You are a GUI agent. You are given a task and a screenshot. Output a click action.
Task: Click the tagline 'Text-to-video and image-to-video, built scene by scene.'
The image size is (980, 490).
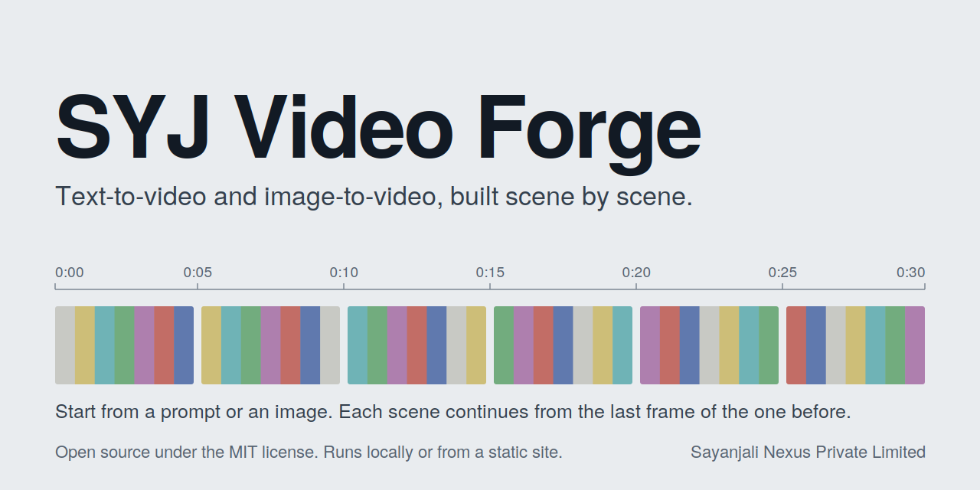pos(374,197)
